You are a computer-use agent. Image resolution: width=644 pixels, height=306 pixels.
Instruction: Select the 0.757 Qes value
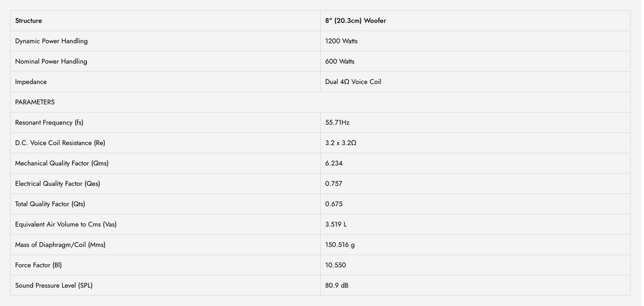[334, 184]
